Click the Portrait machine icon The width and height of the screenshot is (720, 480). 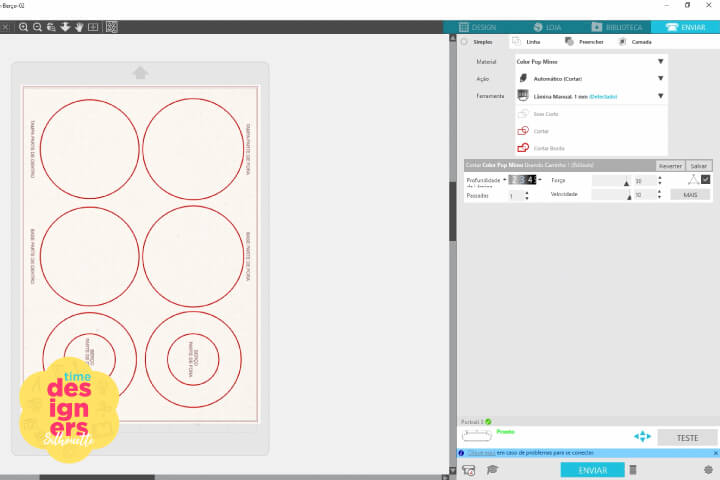[x=477, y=434]
